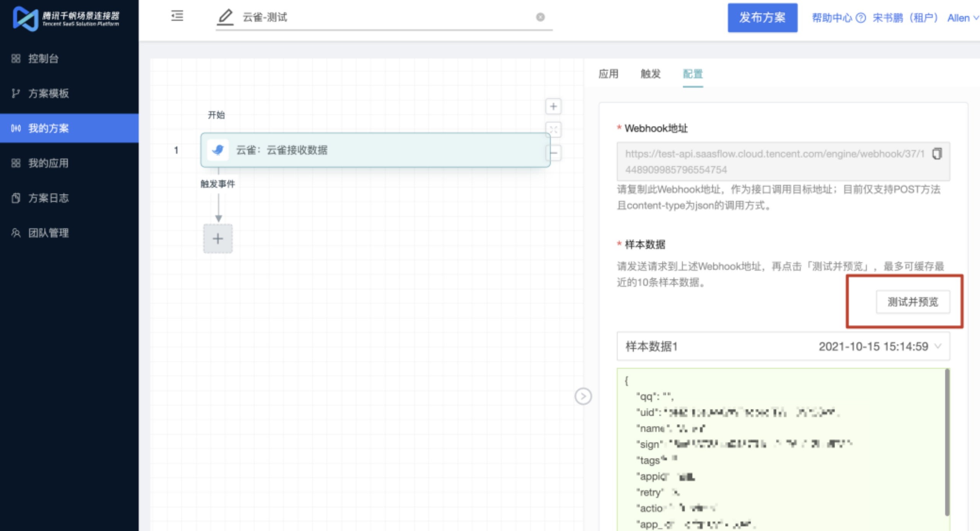The height and width of the screenshot is (531, 980).
Task: Open 方案日志 in the sidebar
Action: click(69, 198)
